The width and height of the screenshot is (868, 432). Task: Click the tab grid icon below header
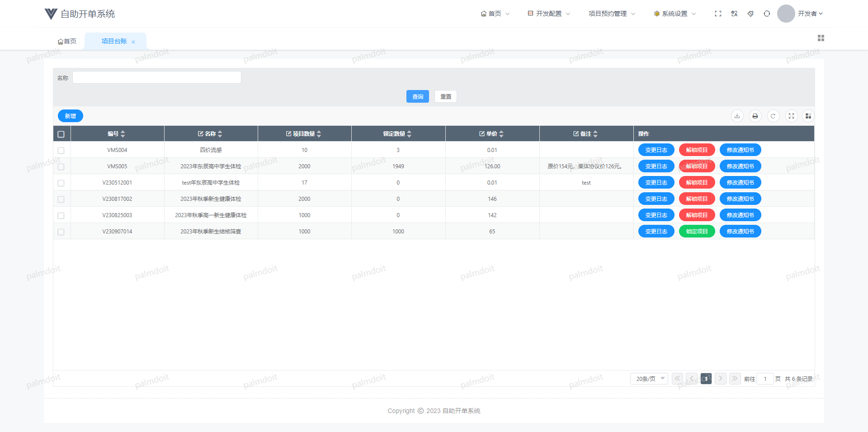[x=821, y=38]
